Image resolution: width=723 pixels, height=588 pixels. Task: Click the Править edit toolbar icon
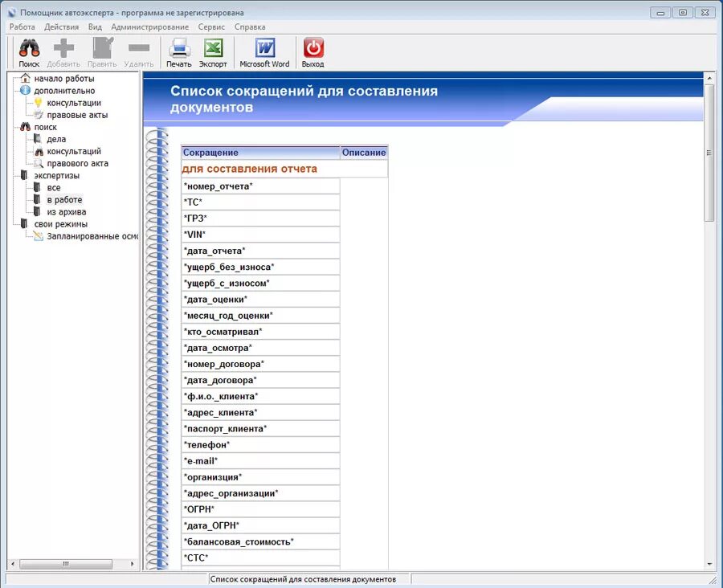(102, 48)
